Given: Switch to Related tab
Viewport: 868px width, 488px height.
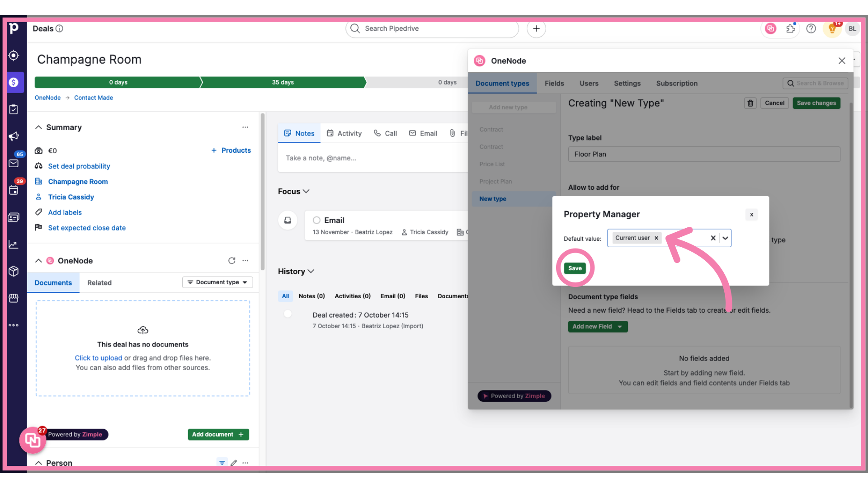Looking at the screenshot, I should pos(99,283).
